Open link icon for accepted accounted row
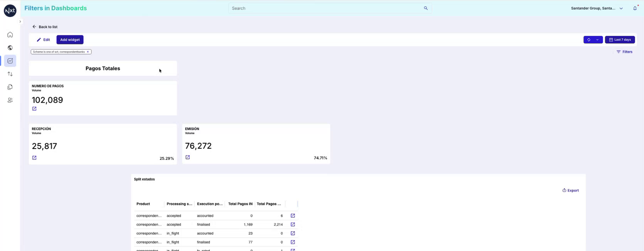Viewport: 644px width, 251px height. coord(293,216)
